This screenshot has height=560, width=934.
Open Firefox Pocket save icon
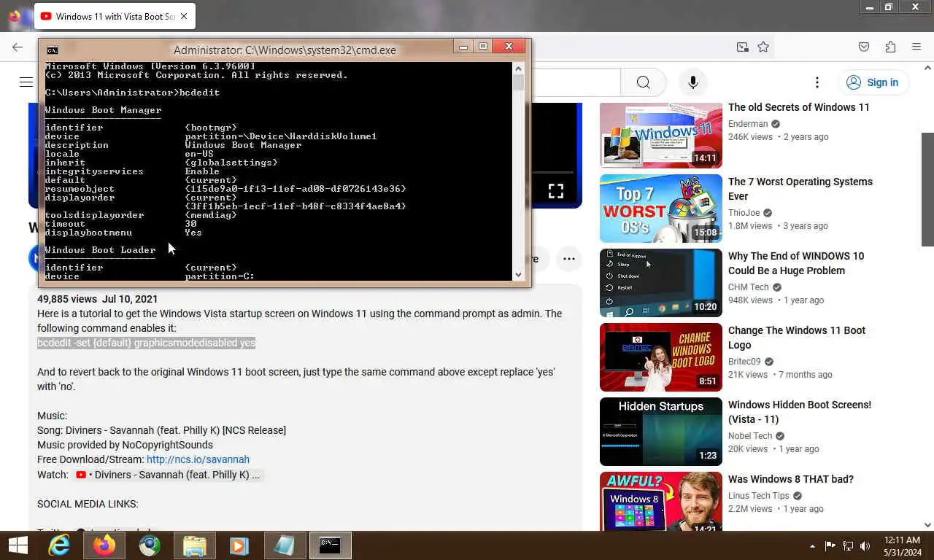[x=864, y=47]
